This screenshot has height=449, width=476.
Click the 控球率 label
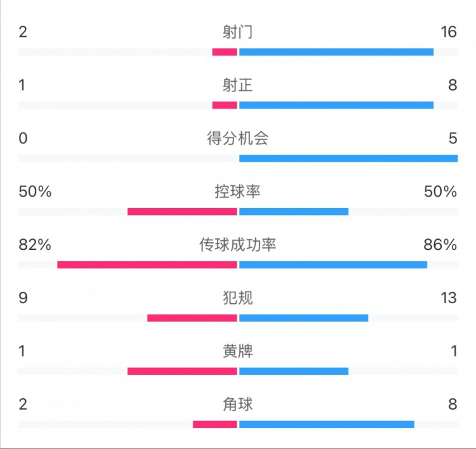[237, 192]
